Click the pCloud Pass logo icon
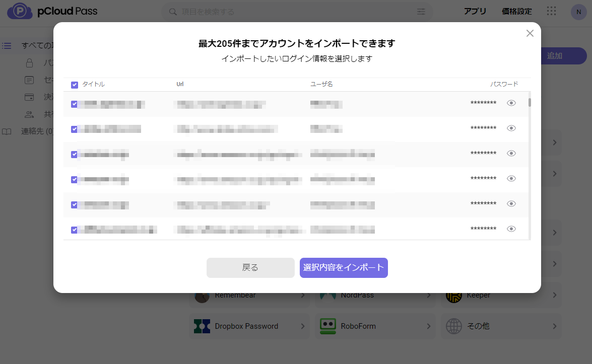 tap(20, 11)
